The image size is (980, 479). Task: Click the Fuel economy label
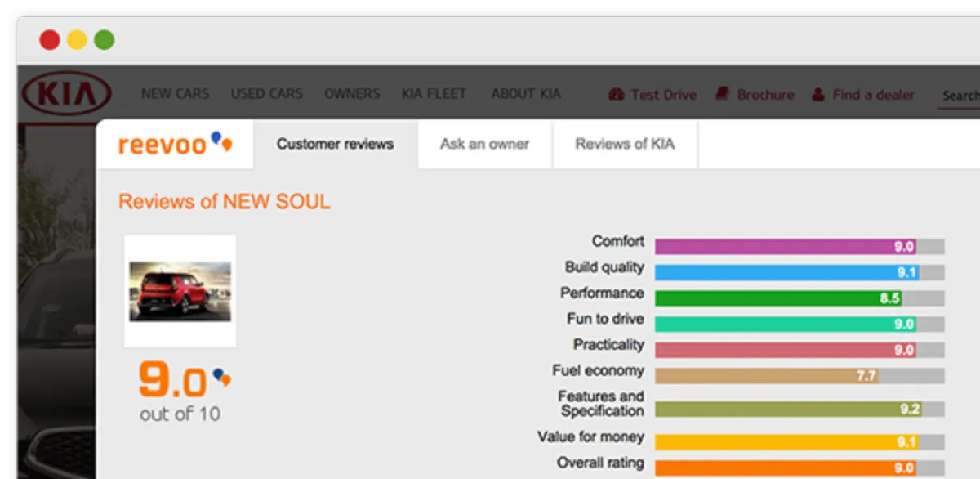pos(598,371)
